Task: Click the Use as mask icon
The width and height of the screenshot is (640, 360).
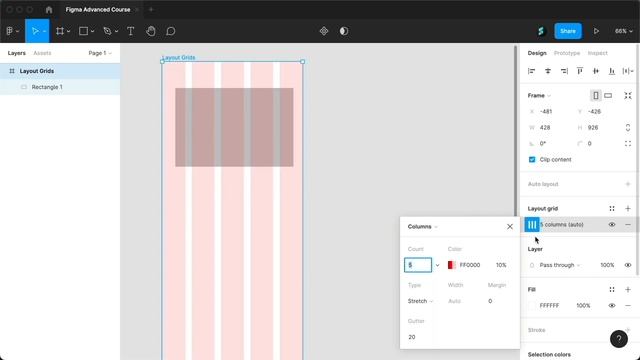Action: 344,31
